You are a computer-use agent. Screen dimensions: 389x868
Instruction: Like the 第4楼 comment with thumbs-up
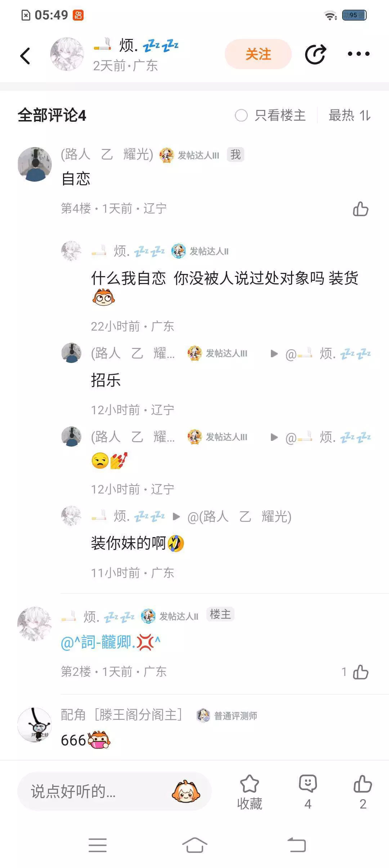(x=361, y=209)
